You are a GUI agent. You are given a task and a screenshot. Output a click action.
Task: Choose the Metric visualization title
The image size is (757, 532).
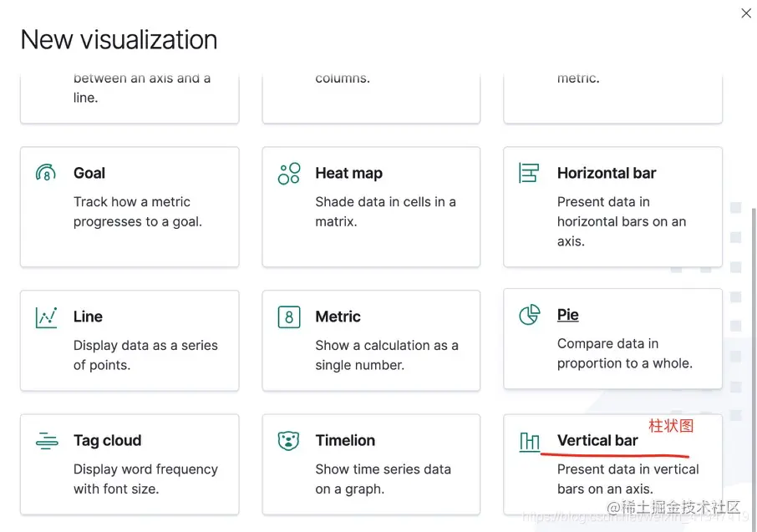338,317
